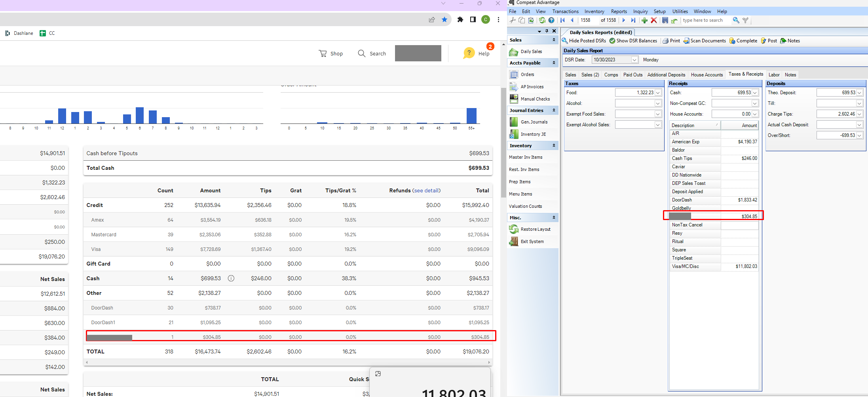Click the red X delete record icon

pos(654,20)
